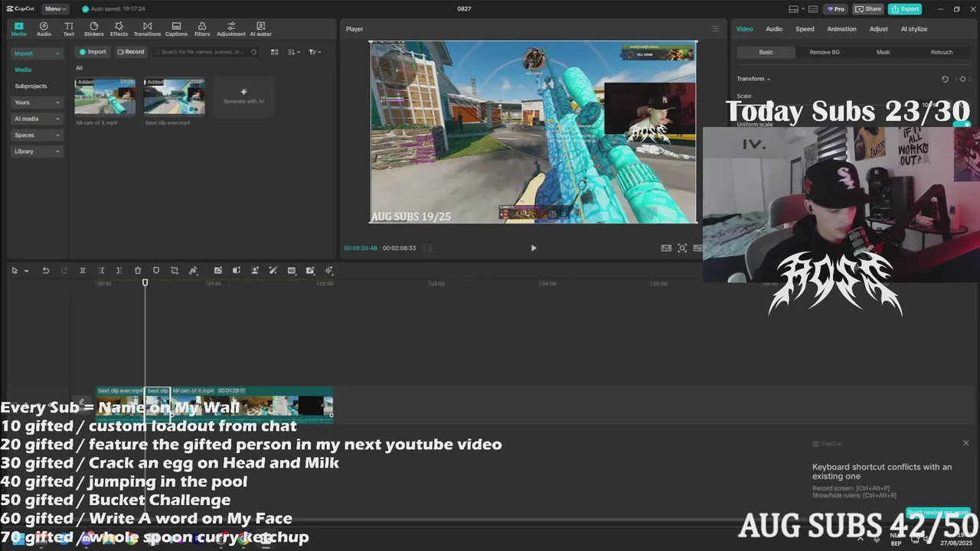Open the Effects panel

click(x=119, y=29)
